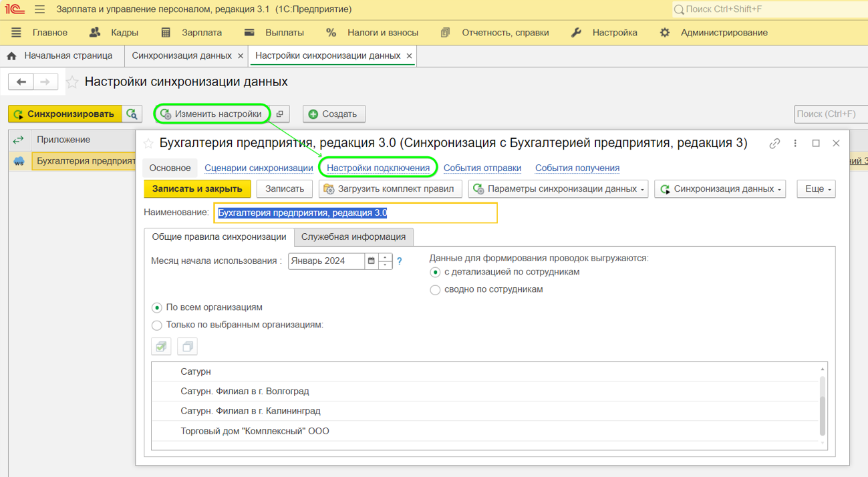868x477 pixels.
Task: Star the Бухгалтерия предприятия dialog as favorite
Action: point(148,143)
